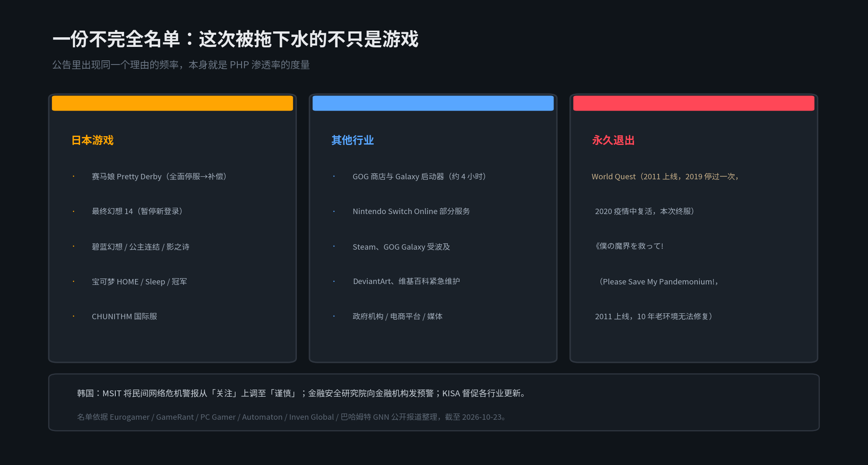Click the 2020 疫情中复活，本次终服 line
This screenshot has width=868, height=465.
point(645,211)
